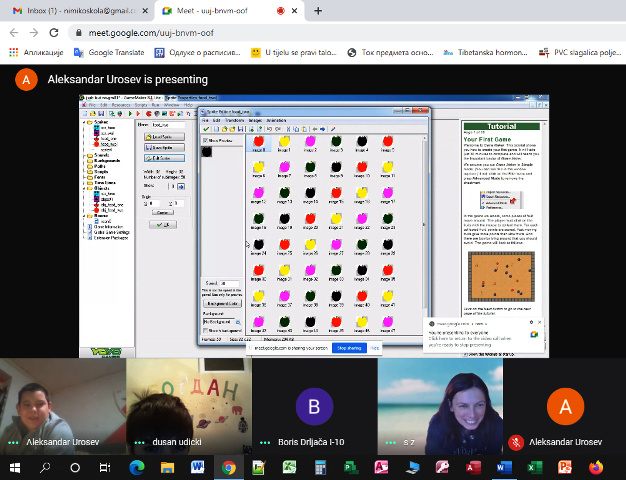The image size is (626, 480).
Task: Open the Sprite Editor File menu
Action: pyautogui.click(x=205, y=120)
